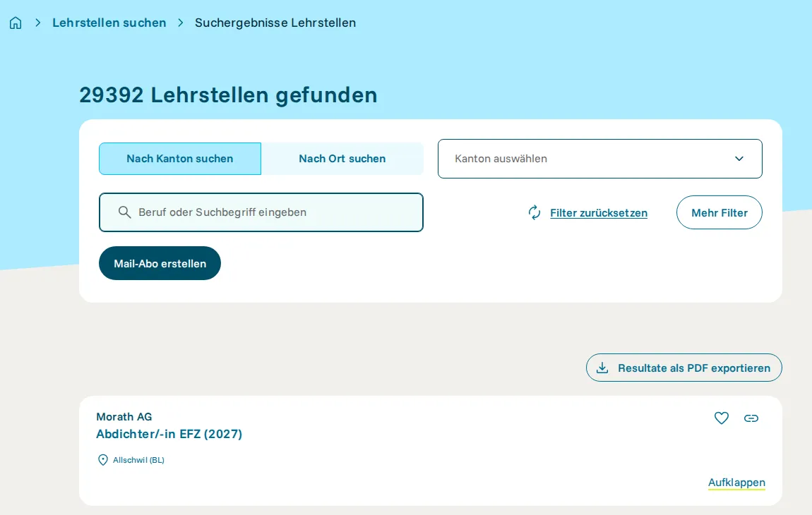
Task: Click the magnifier icon in search field
Action: [x=124, y=212]
